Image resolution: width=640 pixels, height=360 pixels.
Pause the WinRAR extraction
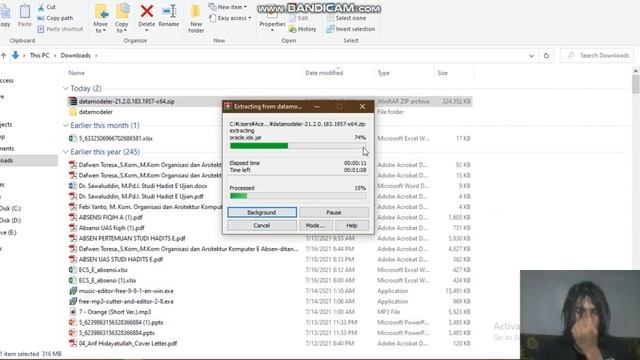point(333,212)
